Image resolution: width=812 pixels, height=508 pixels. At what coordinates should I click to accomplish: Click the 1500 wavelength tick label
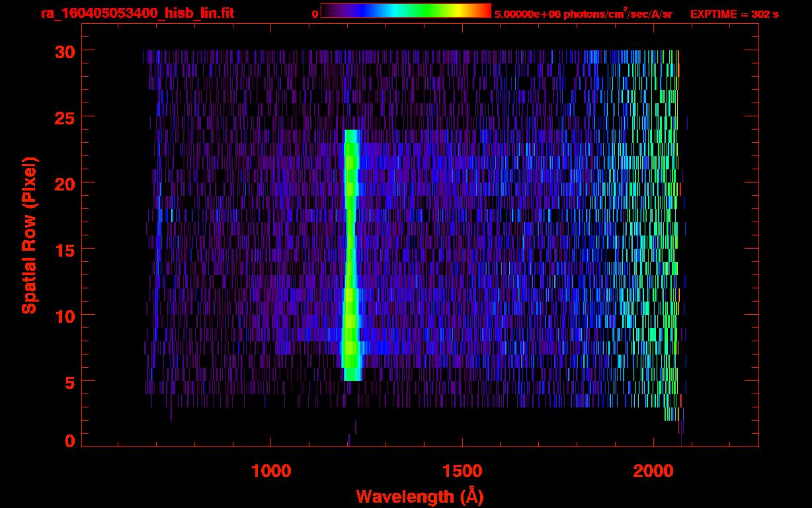pos(462,471)
